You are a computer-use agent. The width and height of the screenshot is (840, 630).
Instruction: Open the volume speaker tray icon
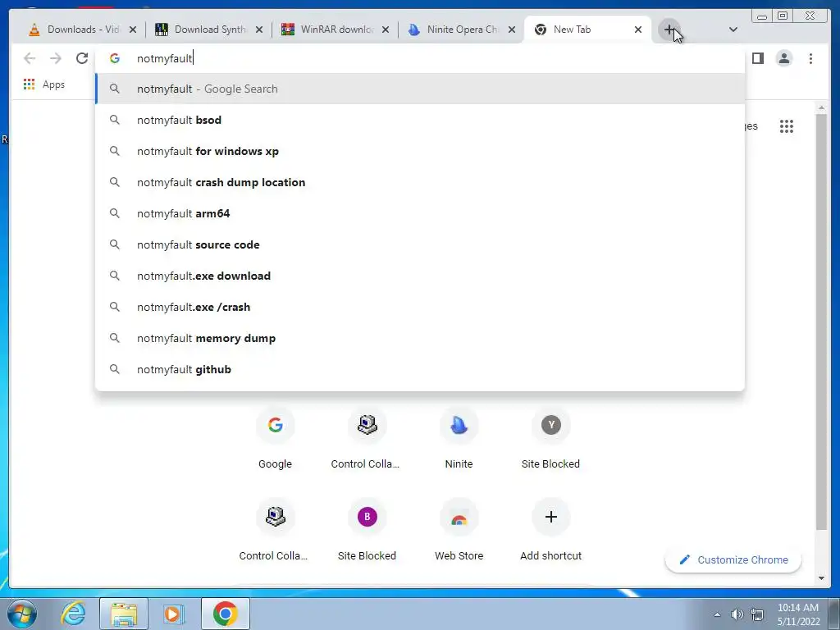pos(737,614)
